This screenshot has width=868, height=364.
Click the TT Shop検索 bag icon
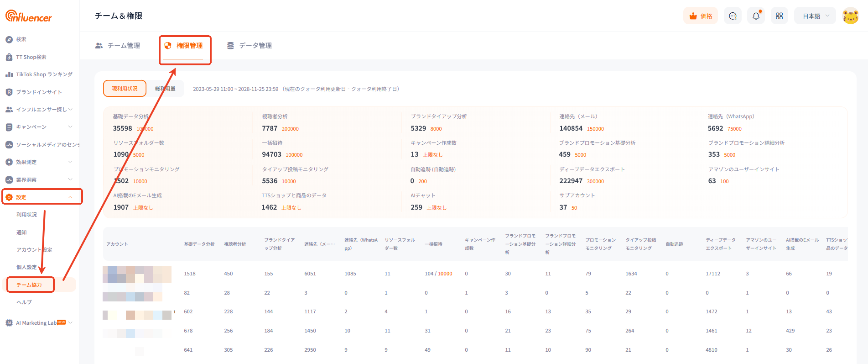9,57
